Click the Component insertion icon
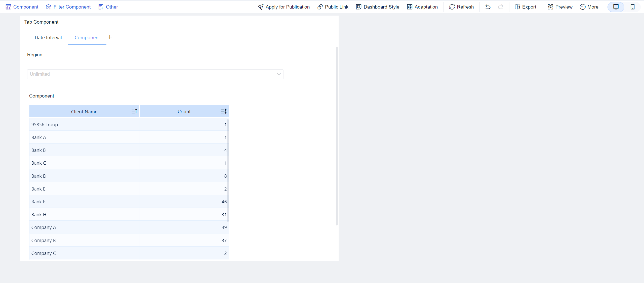 coord(8,7)
